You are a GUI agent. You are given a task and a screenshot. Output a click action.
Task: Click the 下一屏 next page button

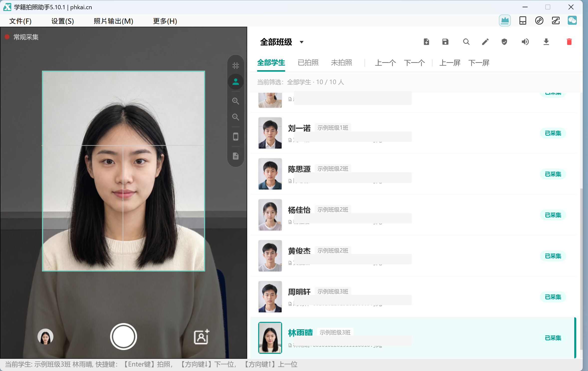pyautogui.click(x=479, y=63)
